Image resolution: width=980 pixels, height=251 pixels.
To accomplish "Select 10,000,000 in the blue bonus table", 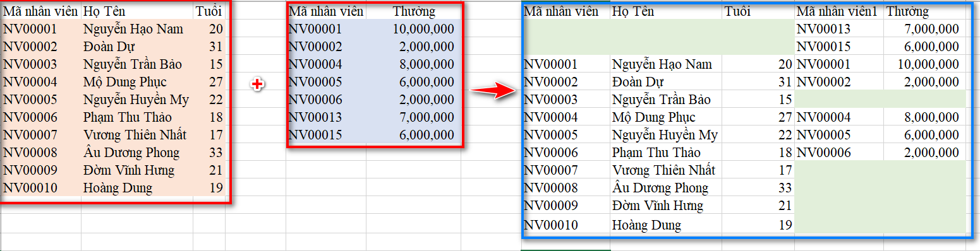I will [x=423, y=29].
